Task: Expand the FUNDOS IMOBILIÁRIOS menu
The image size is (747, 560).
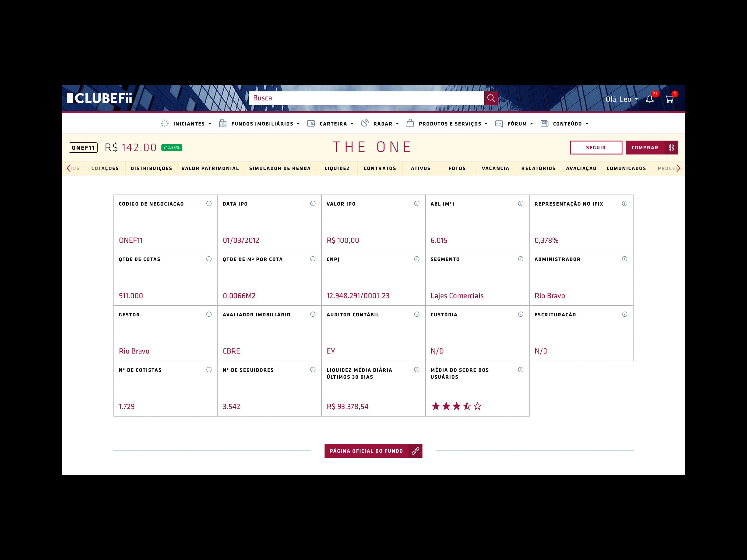Action: tap(263, 123)
